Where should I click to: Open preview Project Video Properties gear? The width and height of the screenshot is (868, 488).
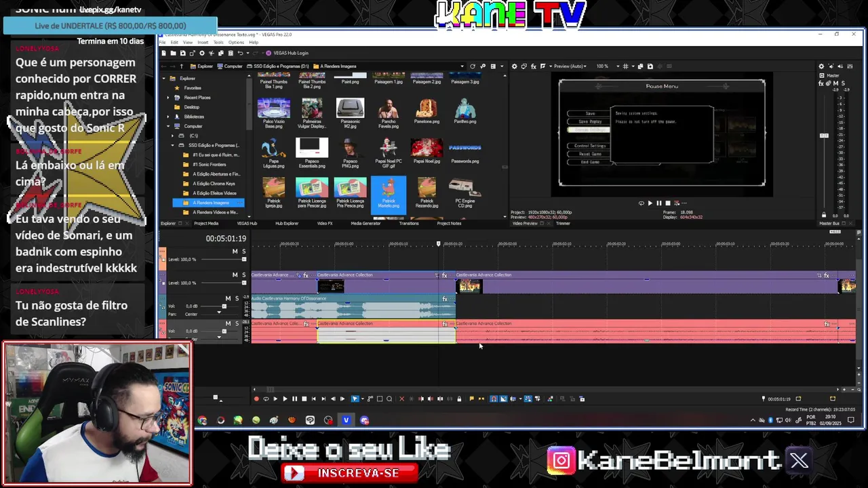(x=515, y=66)
